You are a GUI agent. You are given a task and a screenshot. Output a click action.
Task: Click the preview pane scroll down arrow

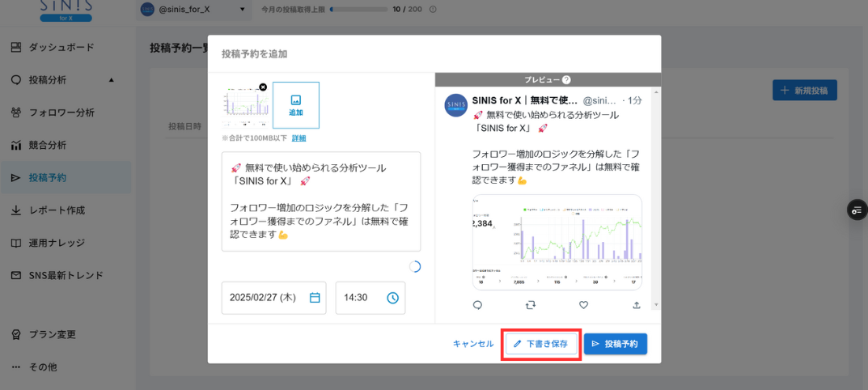coord(657,305)
